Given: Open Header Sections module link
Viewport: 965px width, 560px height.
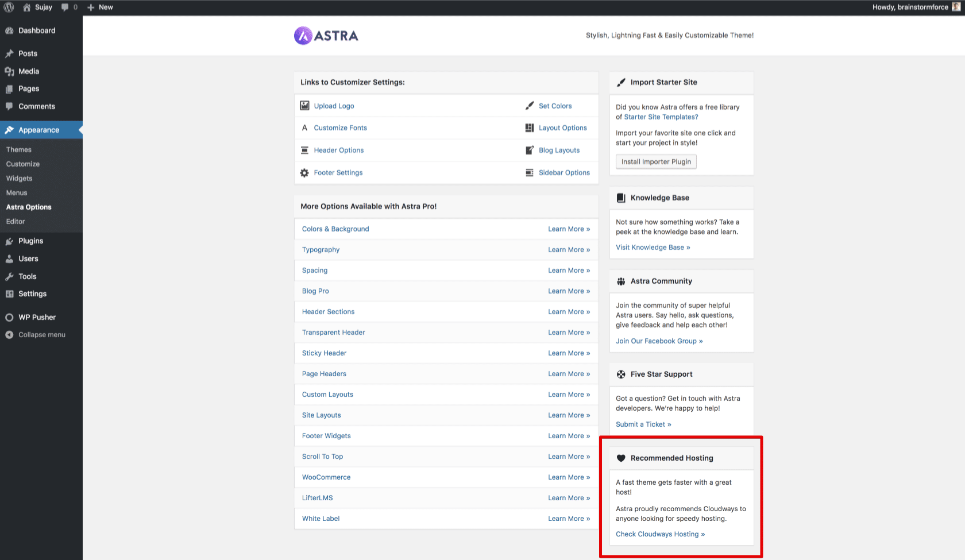Looking at the screenshot, I should pyautogui.click(x=329, y=312).
